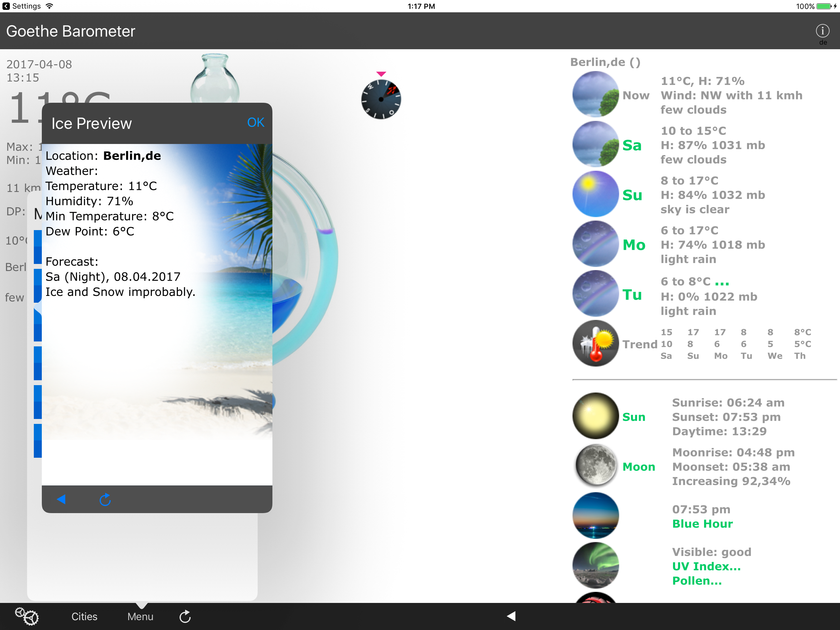Expand UV Index details
This screenshot has height=630, width=840.
[706, 566]
